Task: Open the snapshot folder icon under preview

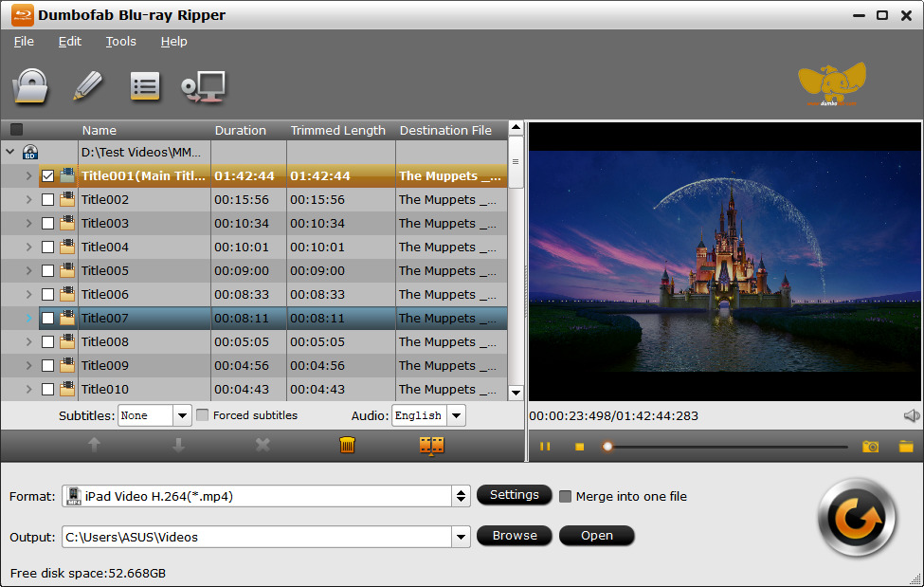Action: (x=906, y=447)
